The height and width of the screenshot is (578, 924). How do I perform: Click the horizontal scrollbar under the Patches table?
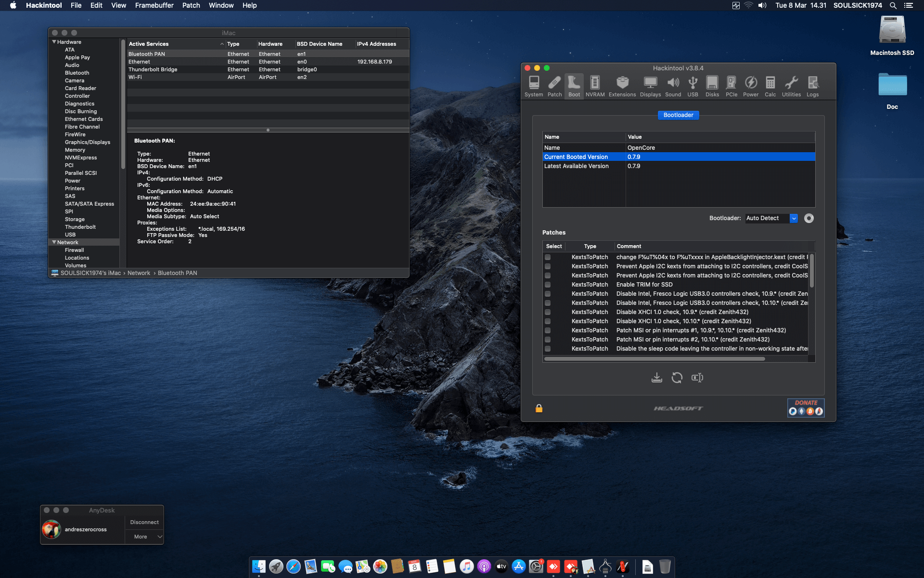(x=654, y=359)
